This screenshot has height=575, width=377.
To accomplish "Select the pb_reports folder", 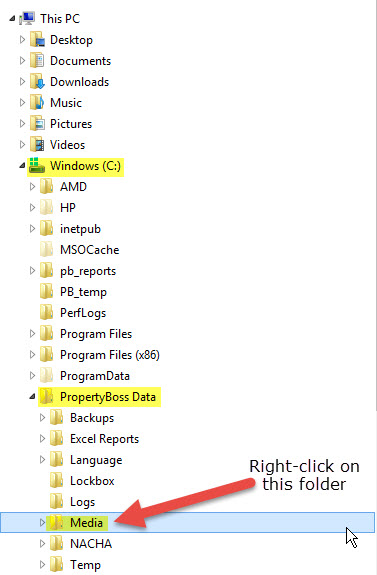I will point(88,271).
